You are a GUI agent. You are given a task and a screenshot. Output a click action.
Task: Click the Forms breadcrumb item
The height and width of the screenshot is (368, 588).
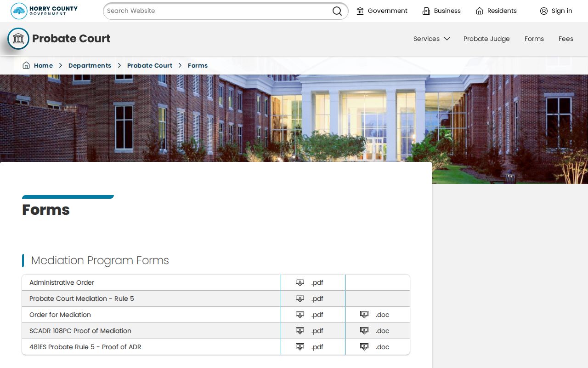198,65
